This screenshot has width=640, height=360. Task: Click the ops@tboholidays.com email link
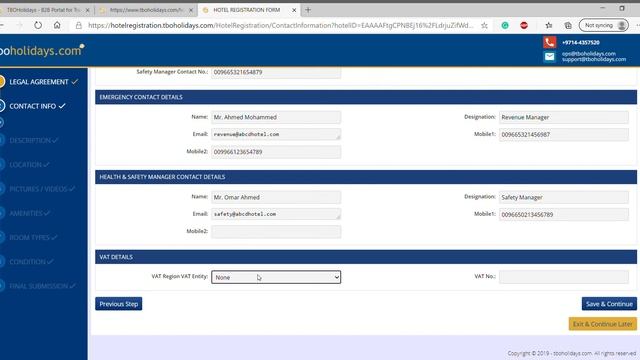click(x=589, y=53)
